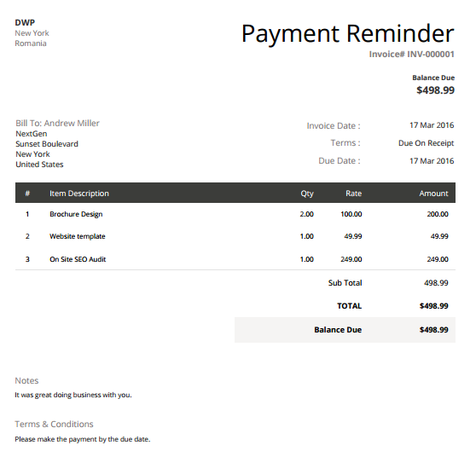Click the Qty column header
476x474 pixels.
pos(307,194)
